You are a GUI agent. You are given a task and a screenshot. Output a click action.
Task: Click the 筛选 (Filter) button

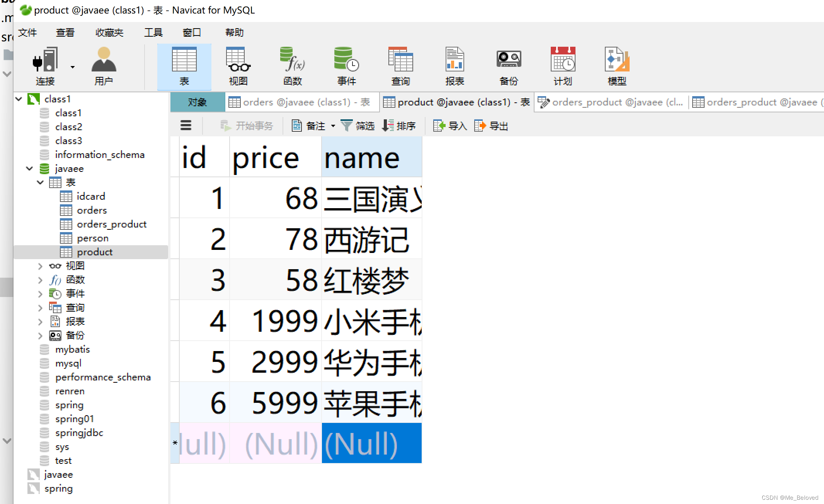(x=358, y=126)
